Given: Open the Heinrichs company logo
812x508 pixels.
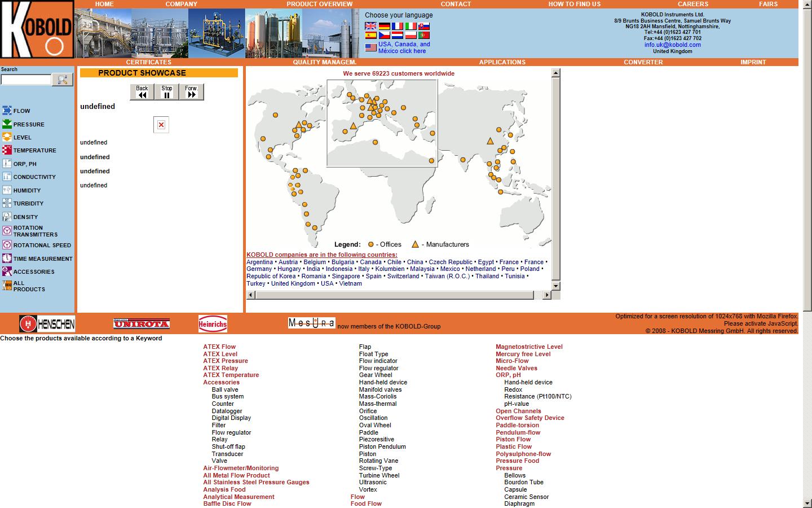Looking at the screenshot, I should [213, 323].
